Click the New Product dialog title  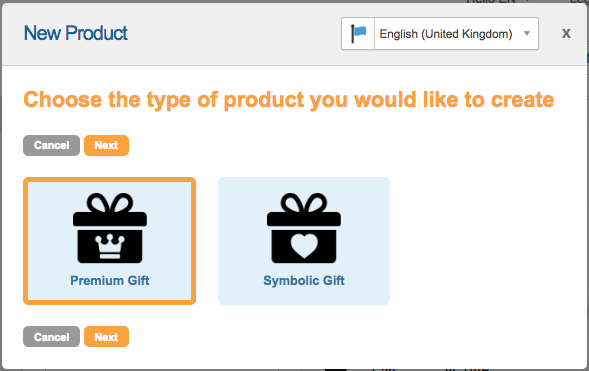(76, 33)
